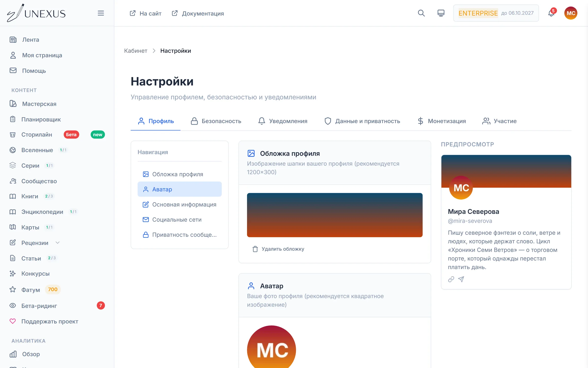Viewport: 588px width, 368px height.
Task: Click the large MC avatar image
Action: [x=271, y=347]
